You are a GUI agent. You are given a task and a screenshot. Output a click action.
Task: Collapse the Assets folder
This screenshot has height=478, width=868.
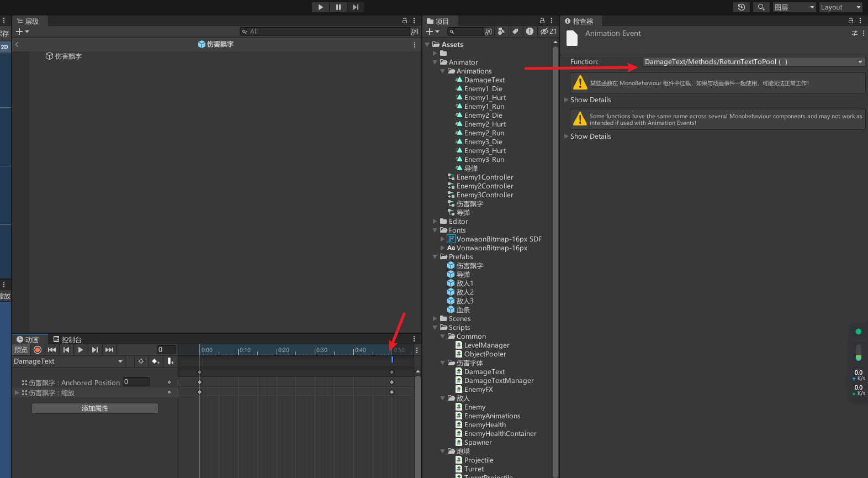tap(427, 45)
